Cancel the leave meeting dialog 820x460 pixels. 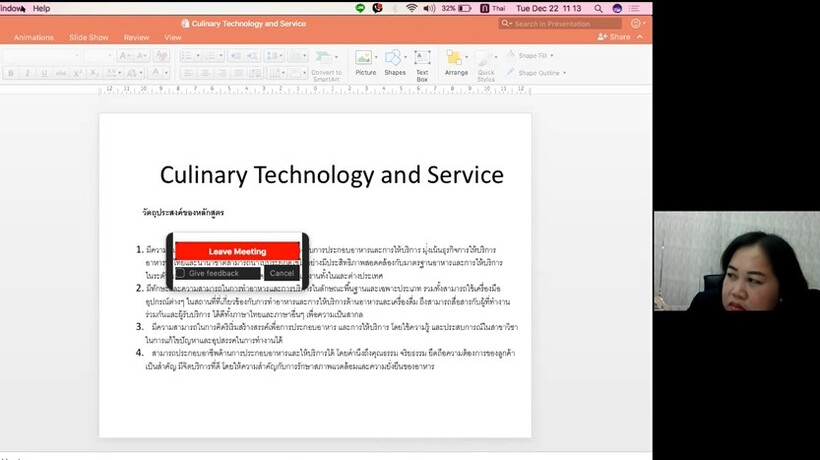click(x=282, y=273)
